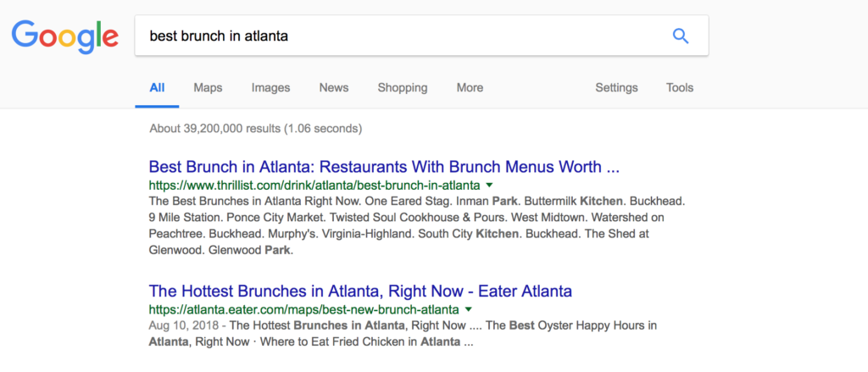Open 'The Hottest Brunches in Atlanta' Eater link
Viewport: 868px width, 372px height.
pos(360,291)
